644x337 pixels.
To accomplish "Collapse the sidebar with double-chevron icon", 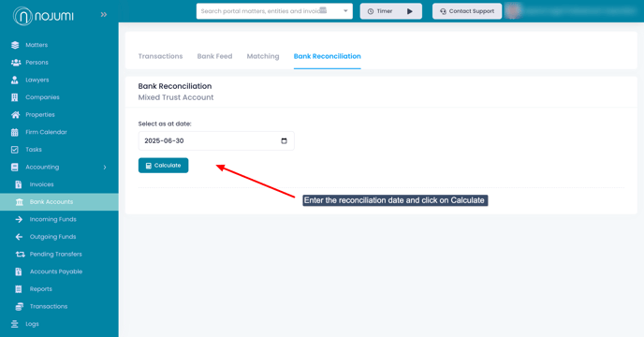I will (x=104, y=15).
